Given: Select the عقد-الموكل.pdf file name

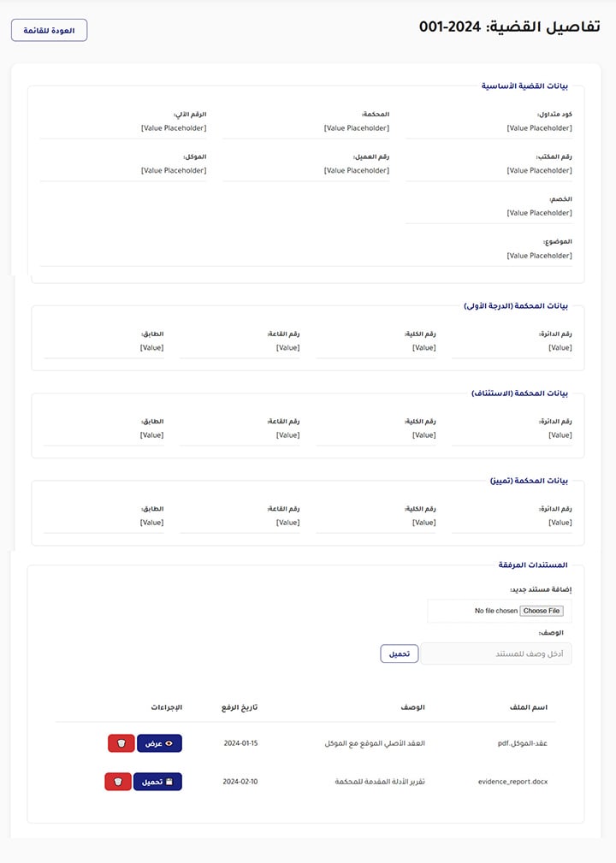Looking at the screenshot, I should 522,743.
